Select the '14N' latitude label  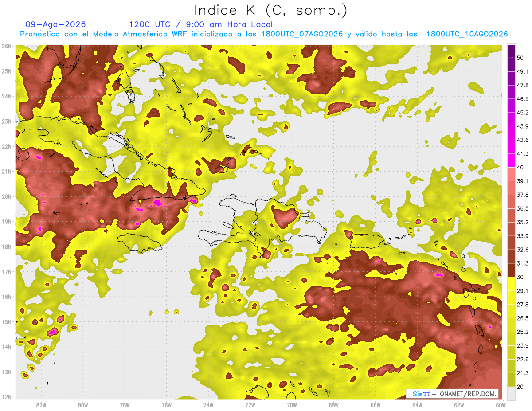6,347
